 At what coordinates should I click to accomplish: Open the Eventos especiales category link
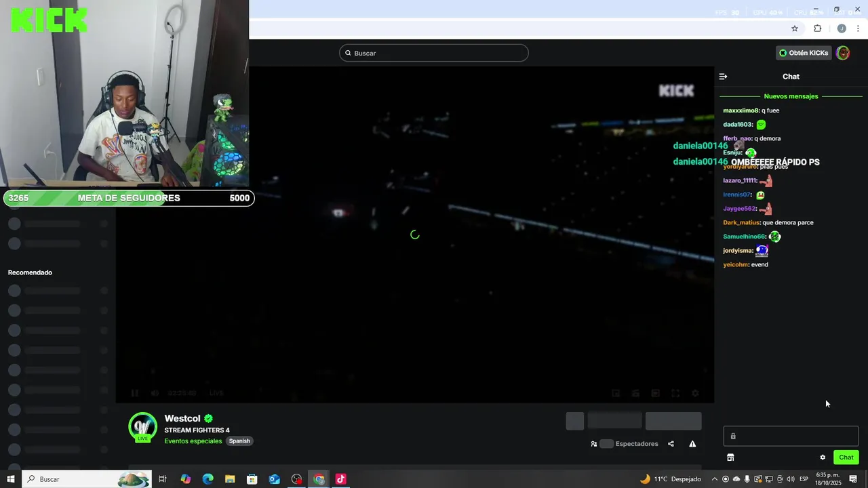[x=193, y=441]
